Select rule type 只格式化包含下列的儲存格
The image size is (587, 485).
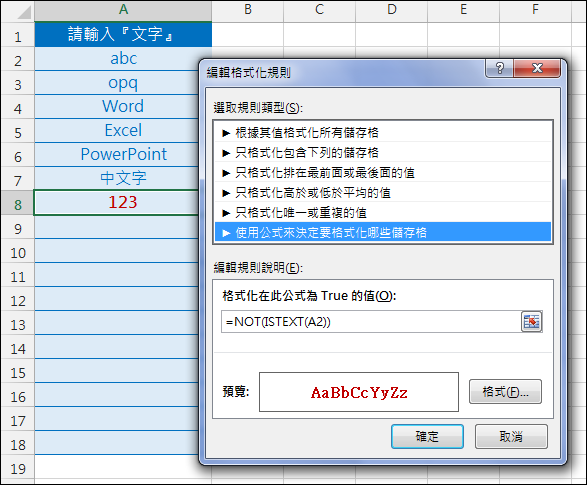pyautogui.click(x=383, y=153)
